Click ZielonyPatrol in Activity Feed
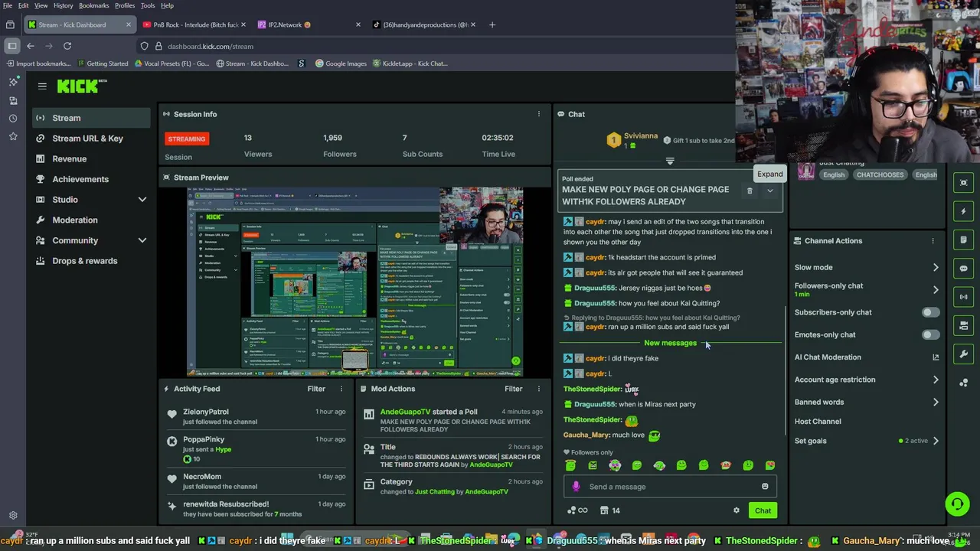Image resolution: width=980 pixels, height=551 pixels. point(206,412)
